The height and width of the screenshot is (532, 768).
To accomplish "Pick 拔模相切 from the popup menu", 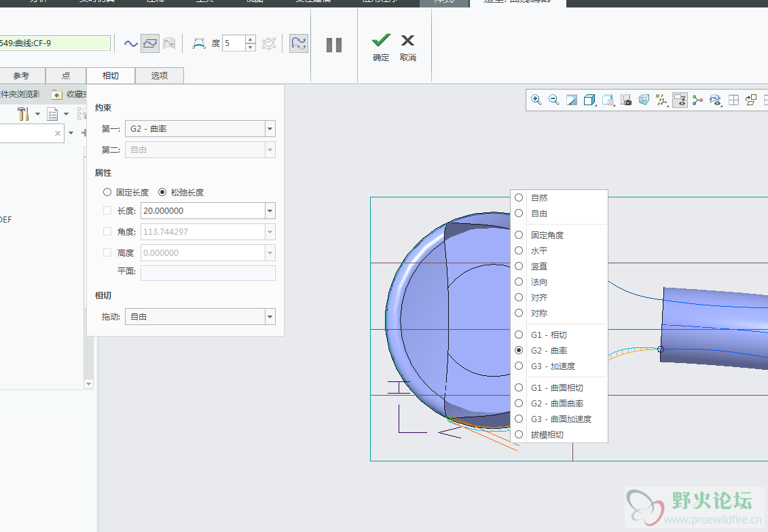I will point(559,434).
